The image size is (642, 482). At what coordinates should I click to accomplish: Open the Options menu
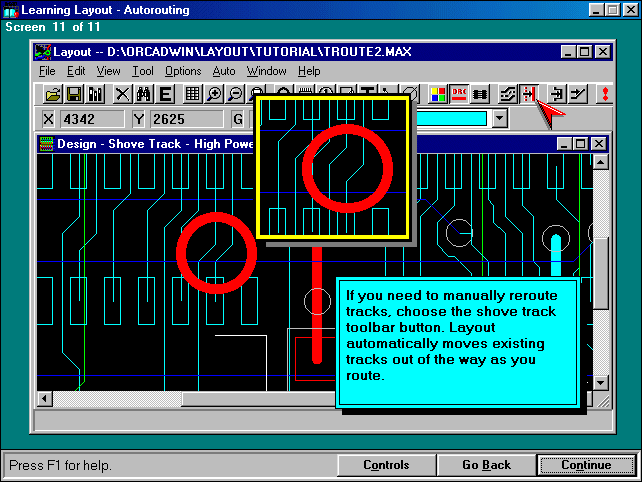183,71
